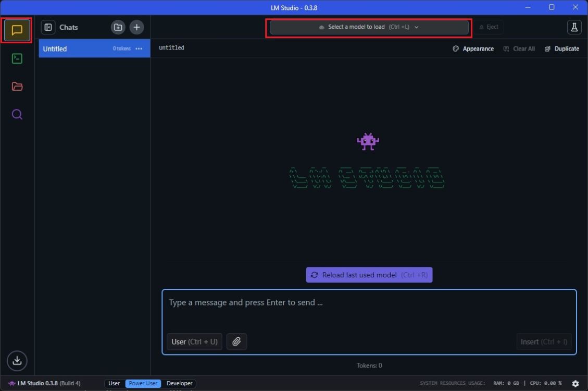Open the Developer panel
The width and height of the screenshot is (588, 391).
pos(17,58)
